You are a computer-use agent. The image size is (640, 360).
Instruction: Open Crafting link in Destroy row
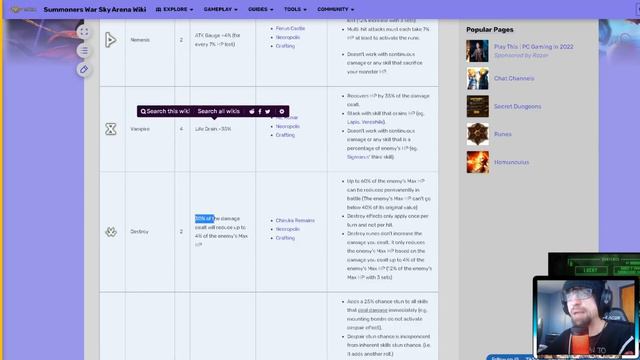click(x=285, y=238)
